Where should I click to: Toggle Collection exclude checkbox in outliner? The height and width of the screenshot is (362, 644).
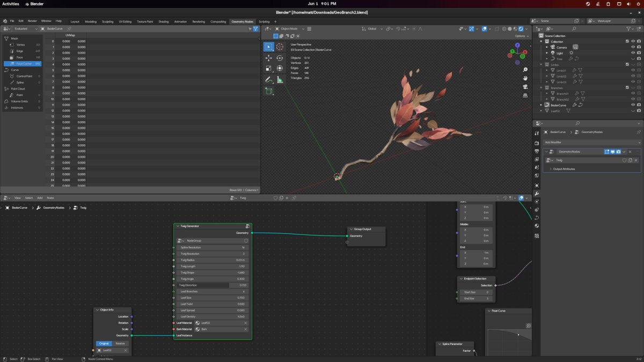627,41
